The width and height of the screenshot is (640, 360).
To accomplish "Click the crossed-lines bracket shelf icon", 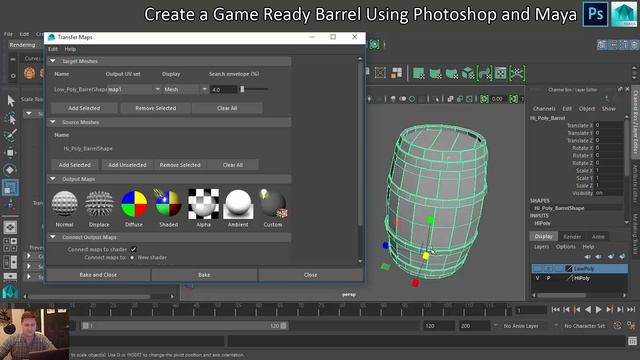I will 517,73.
